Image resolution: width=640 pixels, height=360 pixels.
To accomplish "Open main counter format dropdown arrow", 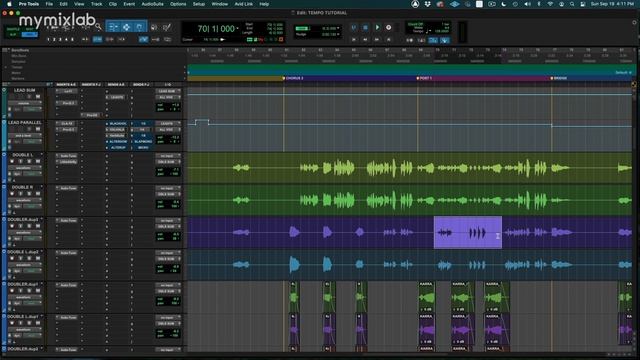I will [238, 29].
